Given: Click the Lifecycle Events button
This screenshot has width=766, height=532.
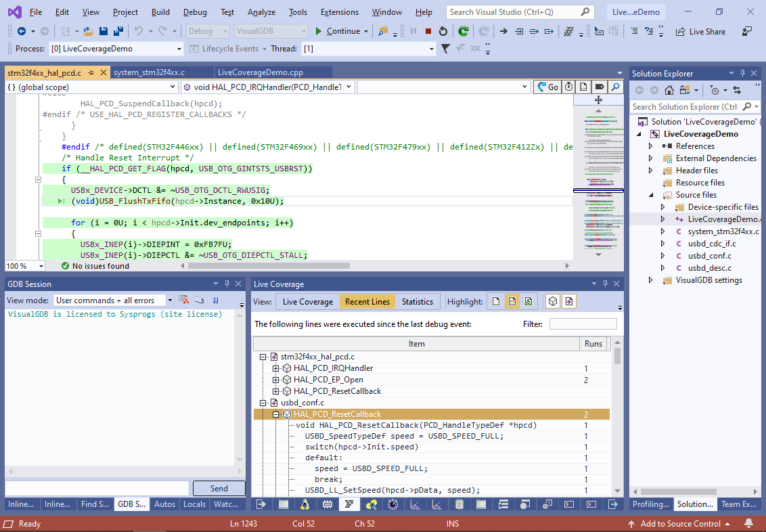Looking at the screenshot, I should [229, 48].
